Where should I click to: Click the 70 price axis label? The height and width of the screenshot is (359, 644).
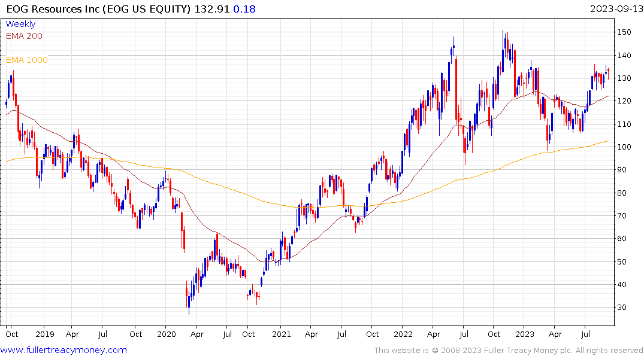622,216
